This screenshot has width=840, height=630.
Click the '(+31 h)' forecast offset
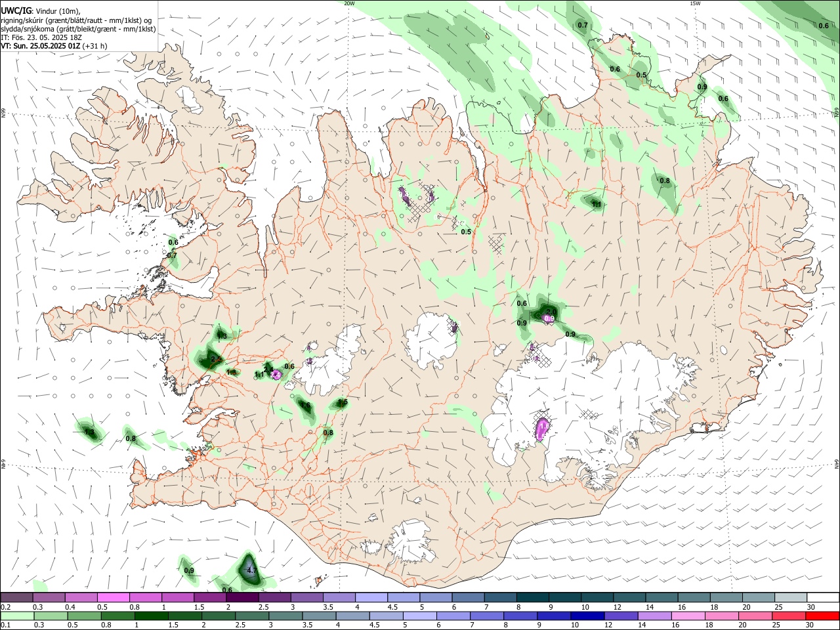tap(94, 46)
